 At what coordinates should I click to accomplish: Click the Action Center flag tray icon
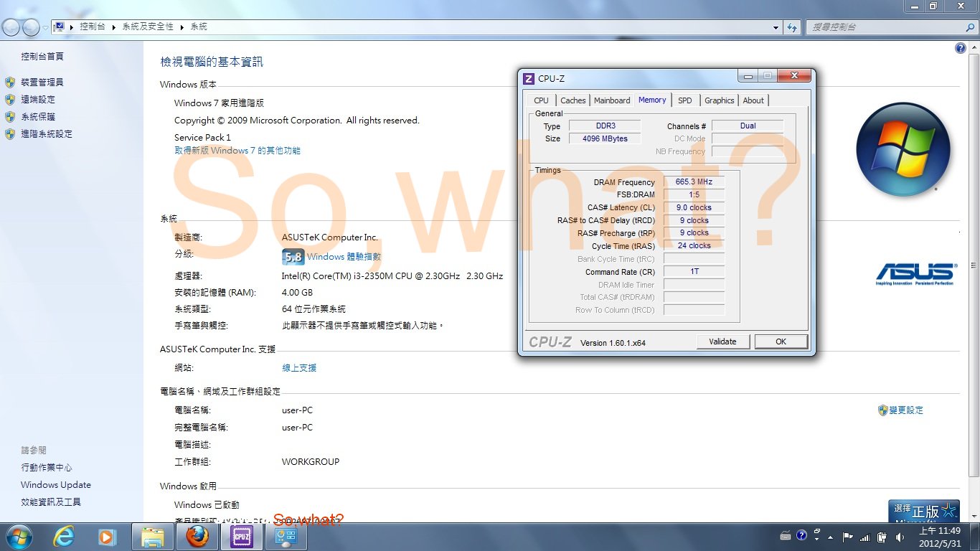848,536
